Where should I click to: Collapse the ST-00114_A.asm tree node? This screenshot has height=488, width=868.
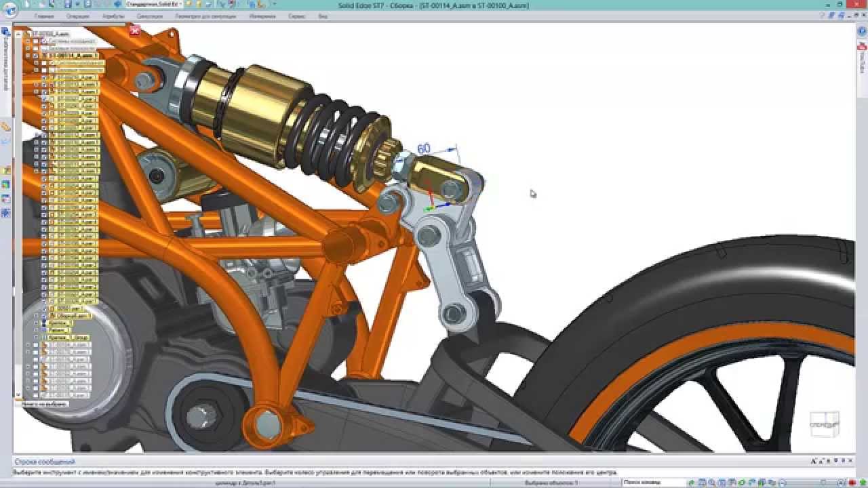tap(28, 56)
